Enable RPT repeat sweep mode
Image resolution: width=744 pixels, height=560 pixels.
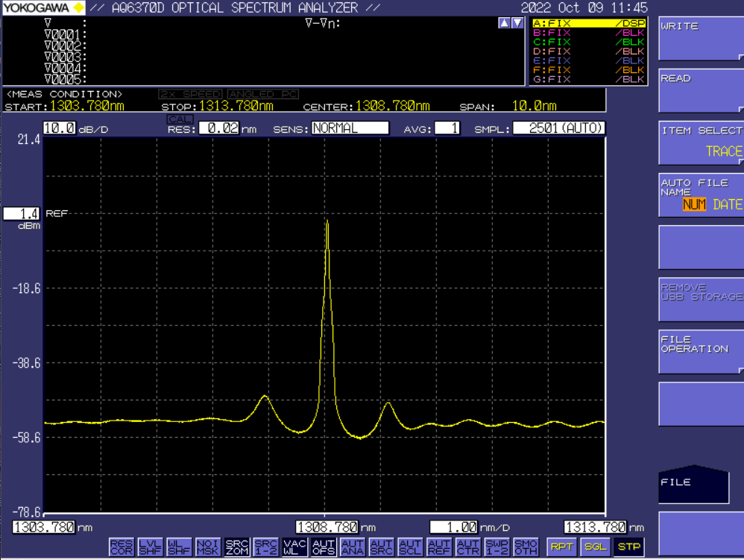[x=561, y=547]
